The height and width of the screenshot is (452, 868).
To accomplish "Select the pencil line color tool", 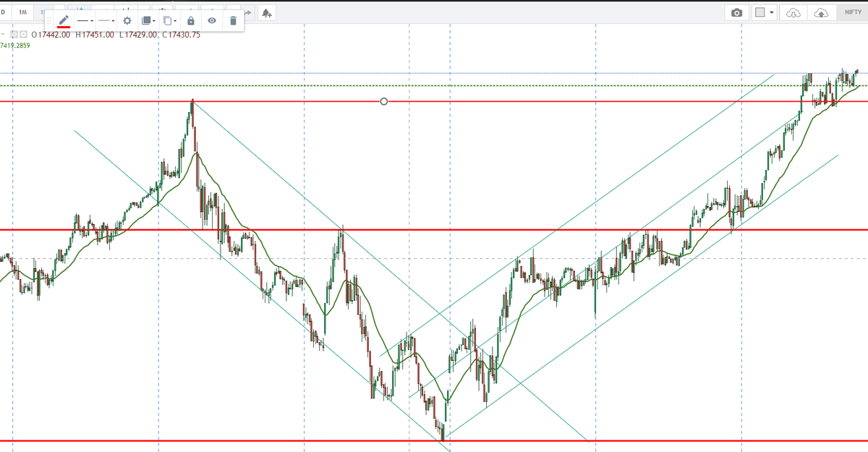I will click(x=64, y=21).
